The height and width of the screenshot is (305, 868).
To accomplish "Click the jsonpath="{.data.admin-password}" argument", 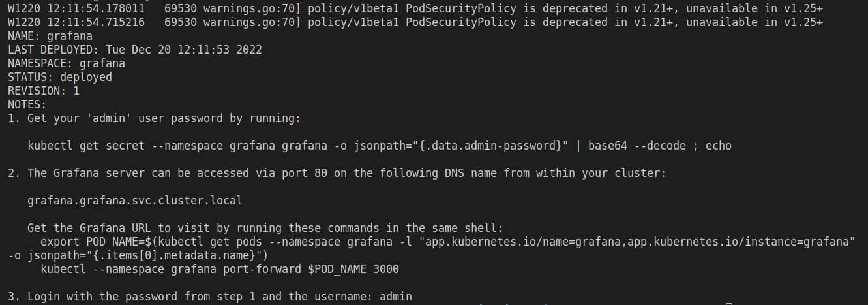I will (461, 146).
